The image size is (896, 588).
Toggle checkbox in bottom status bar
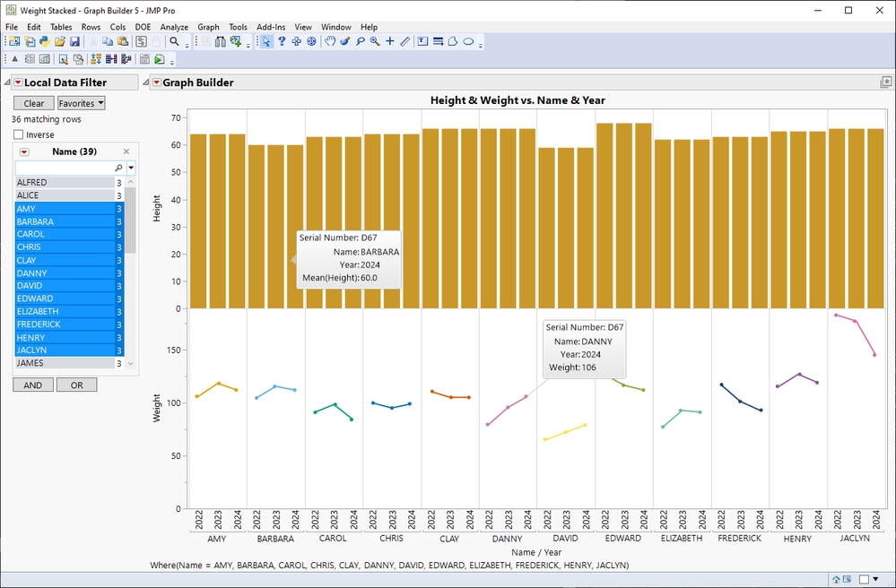click(864, 579)
